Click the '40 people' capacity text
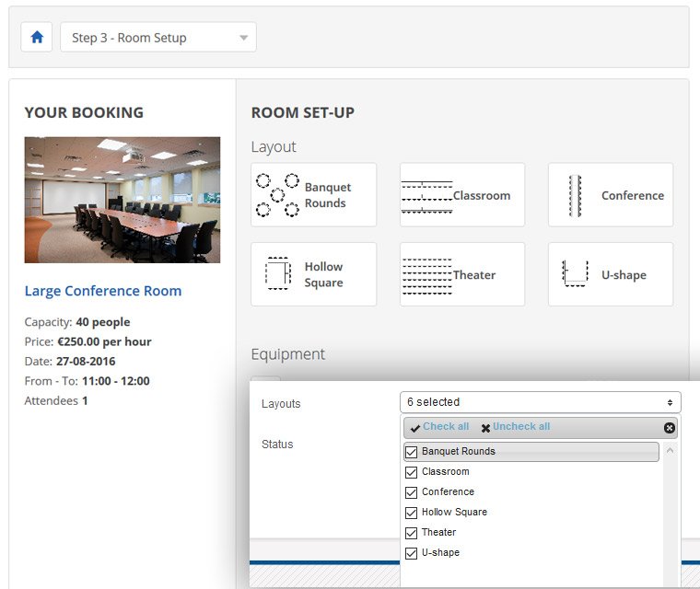This screenshot has height=589, width=700. (103, 322)
